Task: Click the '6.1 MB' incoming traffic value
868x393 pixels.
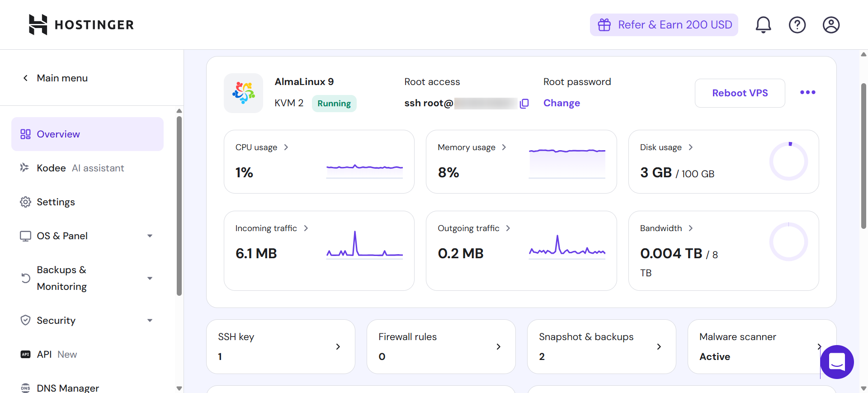Action: 256,254
